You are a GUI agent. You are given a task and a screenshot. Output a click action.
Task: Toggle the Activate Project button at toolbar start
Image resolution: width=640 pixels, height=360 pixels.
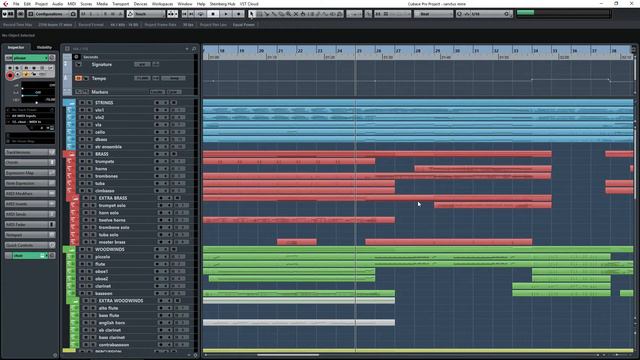coord(4,14)
